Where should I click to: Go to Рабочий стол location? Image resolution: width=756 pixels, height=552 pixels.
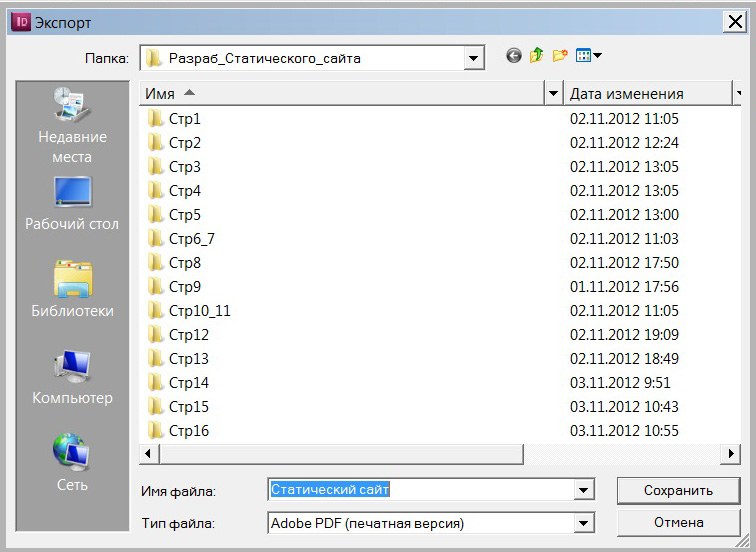[72, 203]
